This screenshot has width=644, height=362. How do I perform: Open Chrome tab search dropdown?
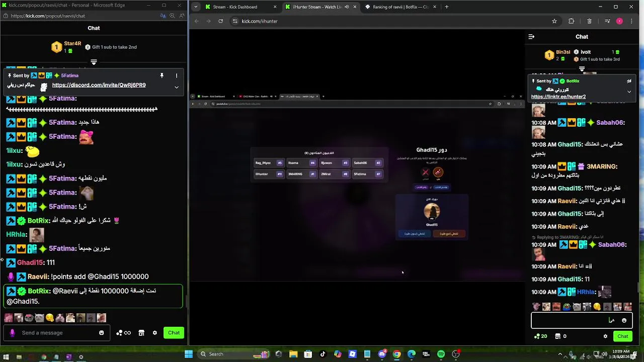click(x=195, y=7)
